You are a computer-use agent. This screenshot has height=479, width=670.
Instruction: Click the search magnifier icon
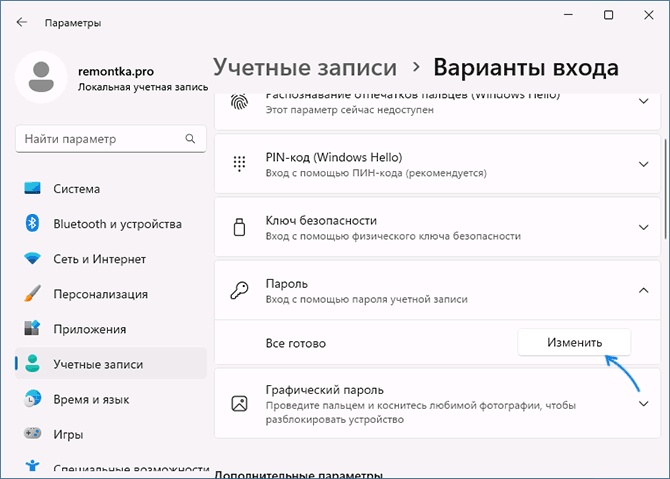[x=190, y=138]
